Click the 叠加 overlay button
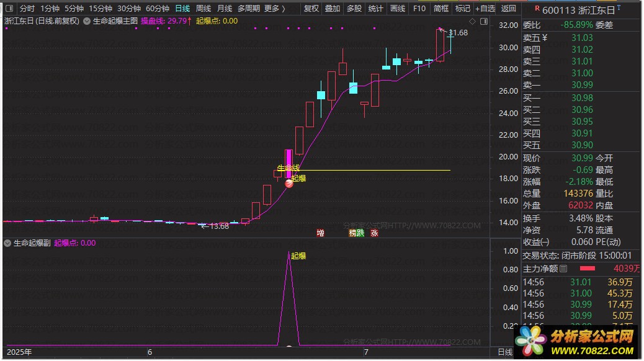 click(333, 8)
